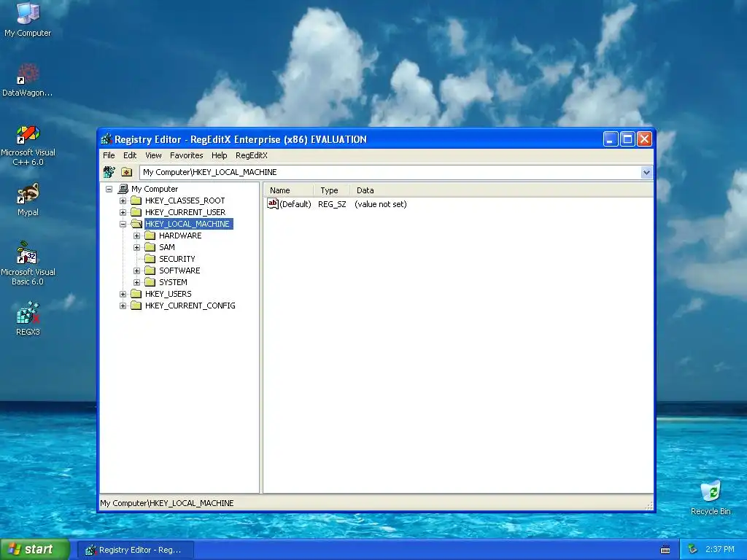This screenshot has width=747, height=560.
Task: Collapse the HKEY_LOCAL_MACHINE node
Action: pos(123,224)
